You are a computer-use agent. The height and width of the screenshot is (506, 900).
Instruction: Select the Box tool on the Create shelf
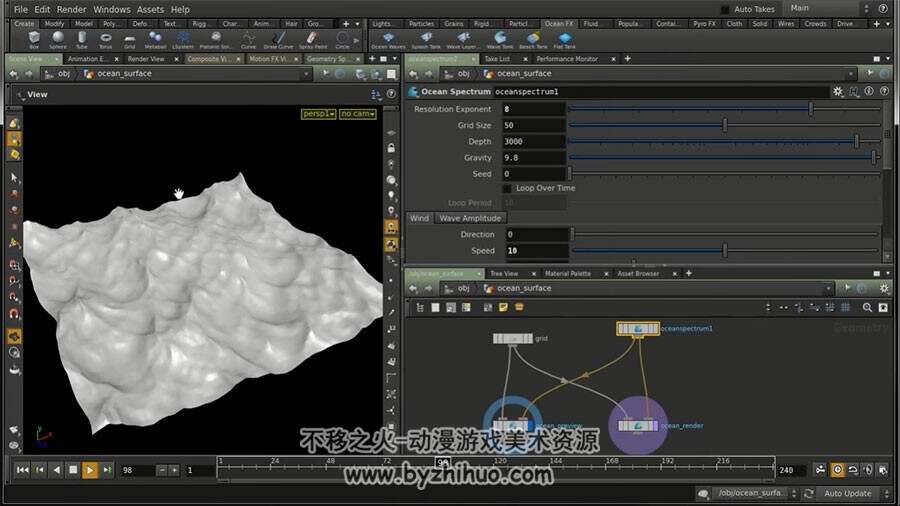34,40
